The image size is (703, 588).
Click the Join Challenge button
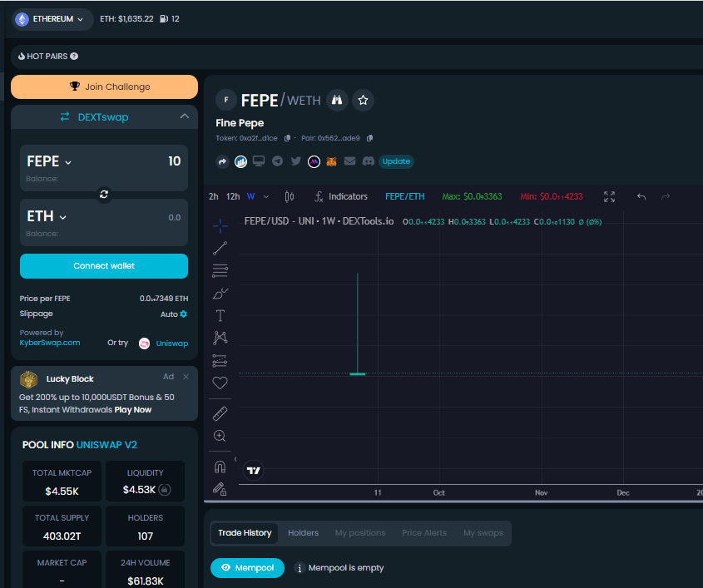click(104, 87)
